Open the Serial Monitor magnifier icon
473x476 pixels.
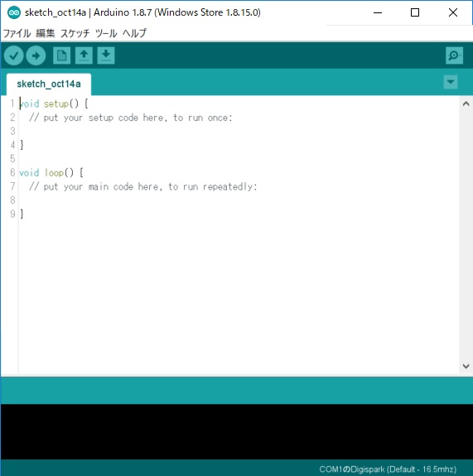pos(454,55)
